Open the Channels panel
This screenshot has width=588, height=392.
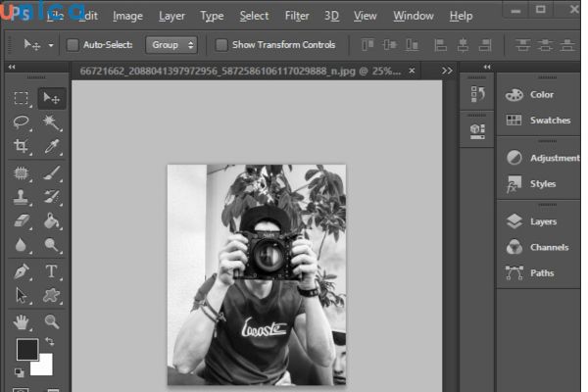537,247
